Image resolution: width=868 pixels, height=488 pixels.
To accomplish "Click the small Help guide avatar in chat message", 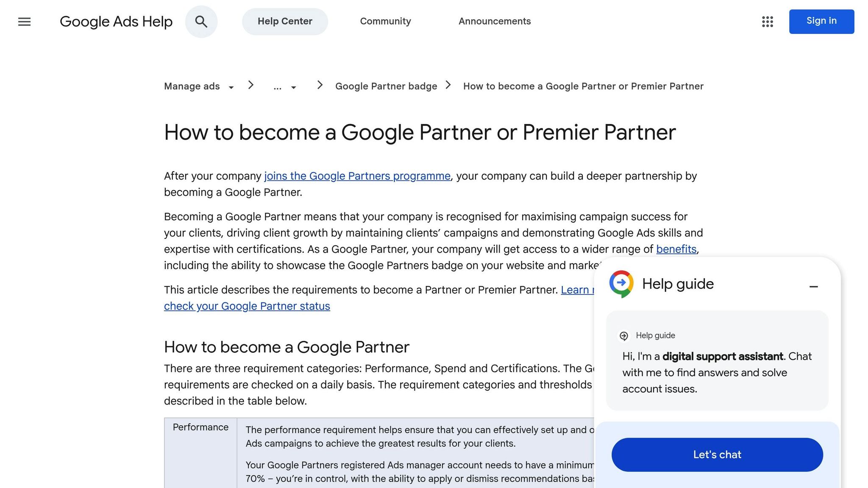I will point(623,336).
